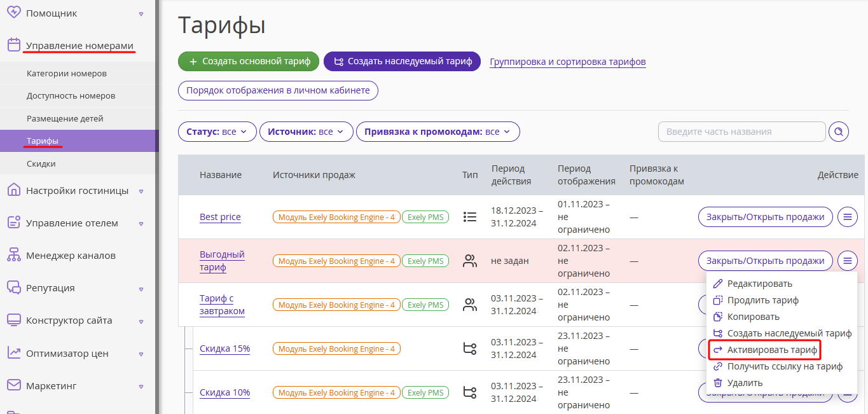The width and height of the screenshot is (868, 414).
Task: Click the Конструктор сайта monitor icon
Action: coord(14,321)
